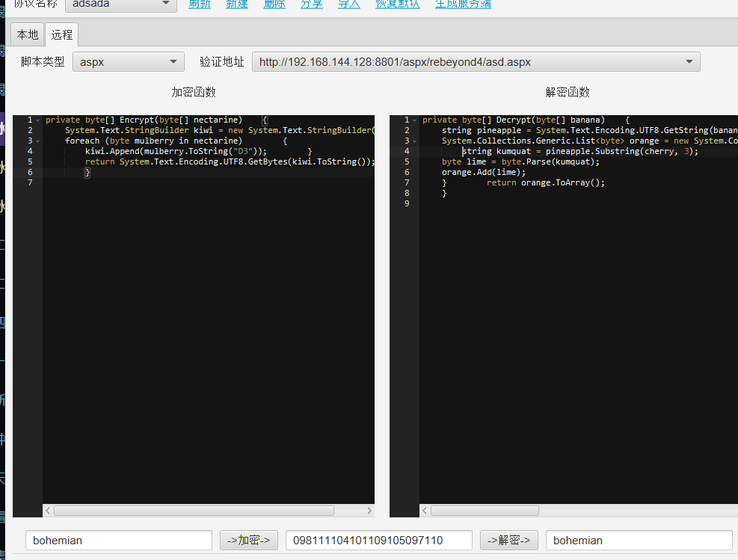Screen dimensions: 738x560
Task: Open the 协议名称 dropdown showing adsada
Action: pos(121,4)
